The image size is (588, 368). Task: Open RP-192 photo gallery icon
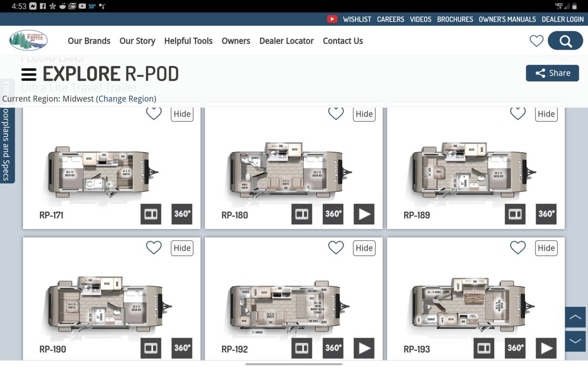302,348
